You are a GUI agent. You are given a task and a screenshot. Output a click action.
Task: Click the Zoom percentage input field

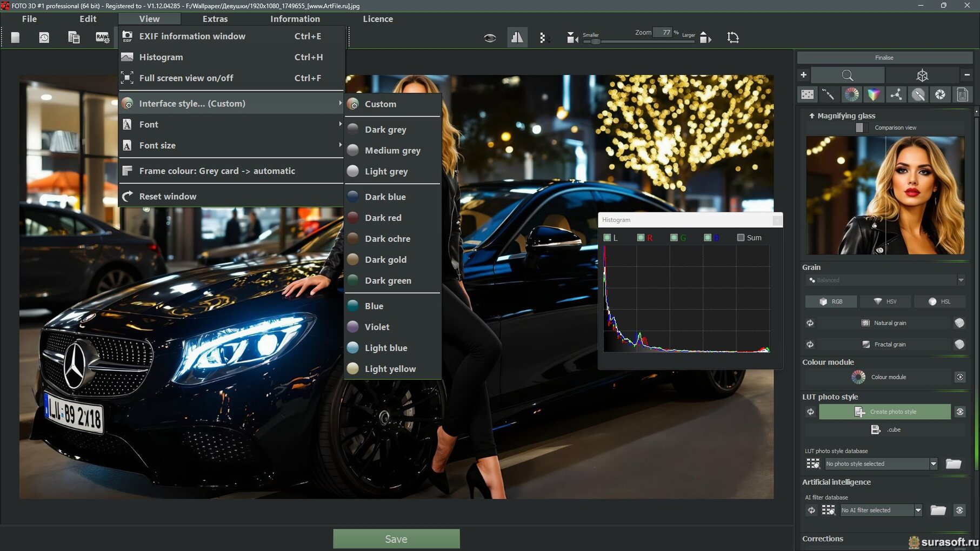coord(662,32)
